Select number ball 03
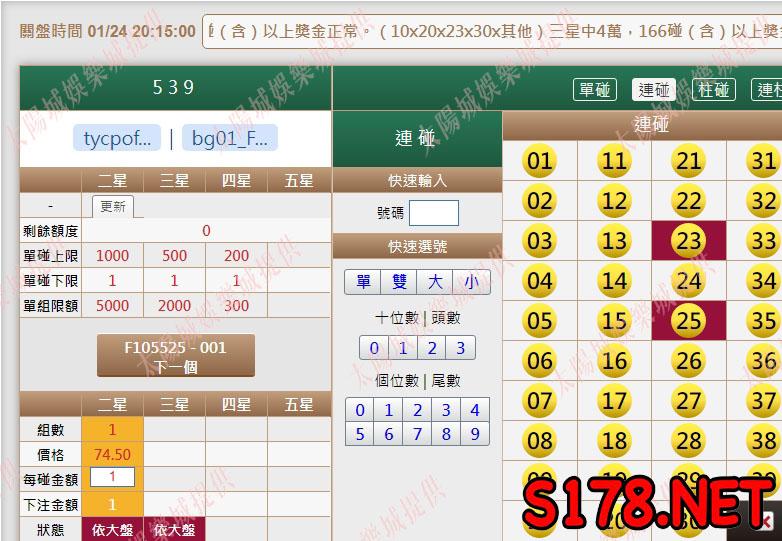Image resolution: width=782 pixels, height=541 pixels. (x=539, y=241)
